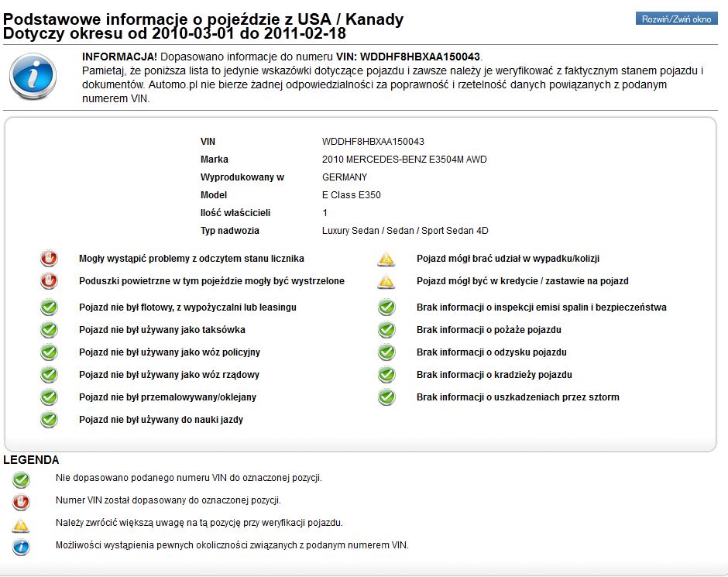Click green check icon for not used as taxi
728x577 pixels.
(49, 330)
